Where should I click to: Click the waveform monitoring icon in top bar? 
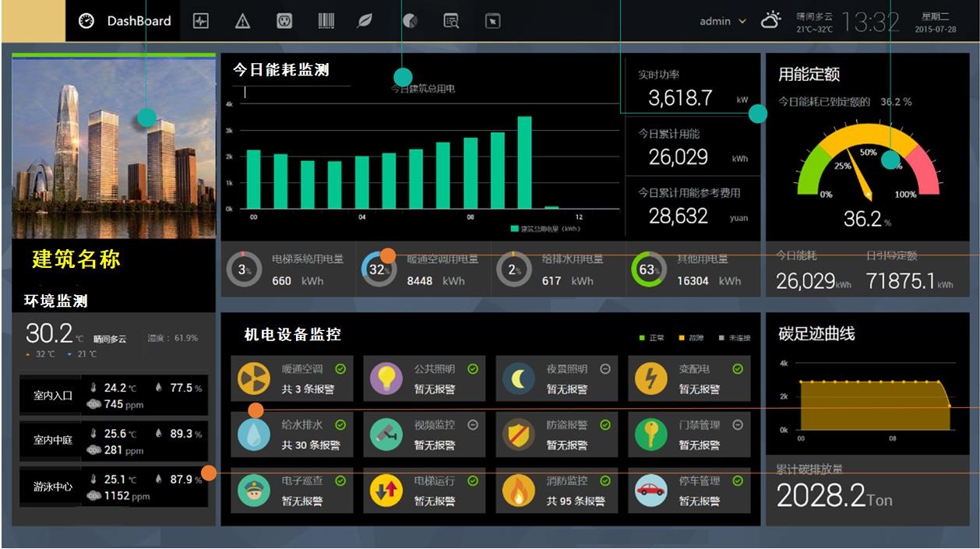pos(200,21)
